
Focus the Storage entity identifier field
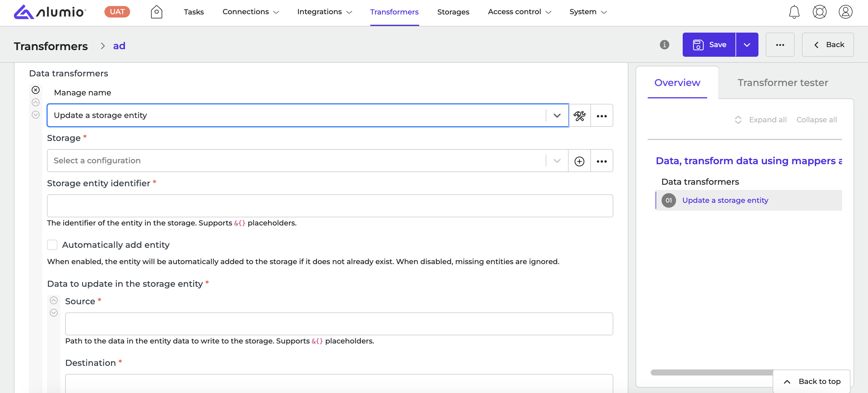(330, 206)
